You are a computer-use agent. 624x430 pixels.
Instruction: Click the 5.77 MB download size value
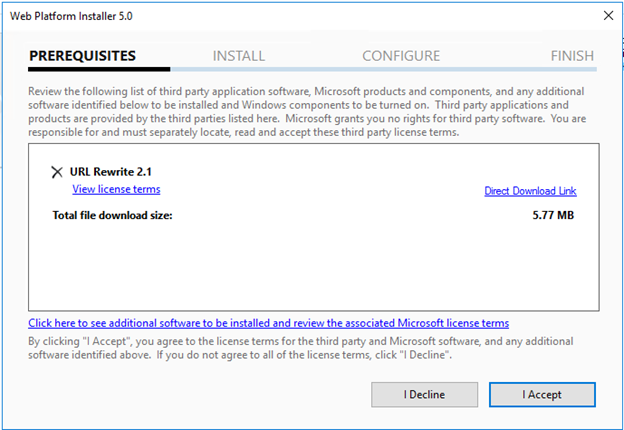pos(553,214)
